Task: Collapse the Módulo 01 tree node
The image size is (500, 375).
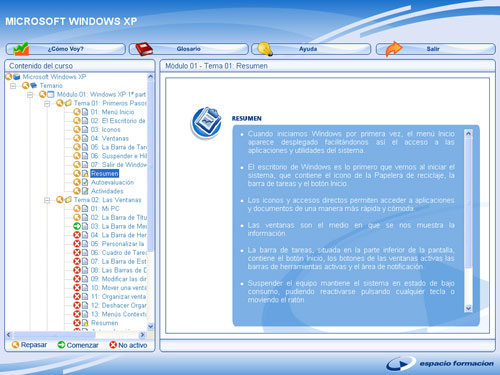Action: (30, 95)
